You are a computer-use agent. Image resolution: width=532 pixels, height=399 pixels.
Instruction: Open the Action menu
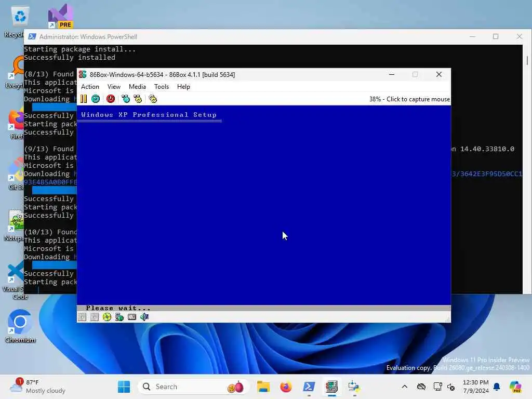click(x=90, y=87)
